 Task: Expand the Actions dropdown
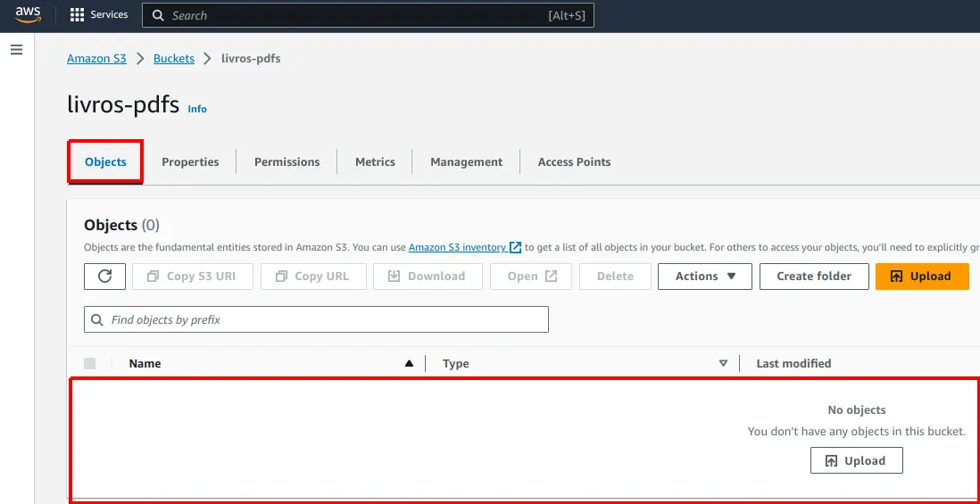[x=705, y=276]
